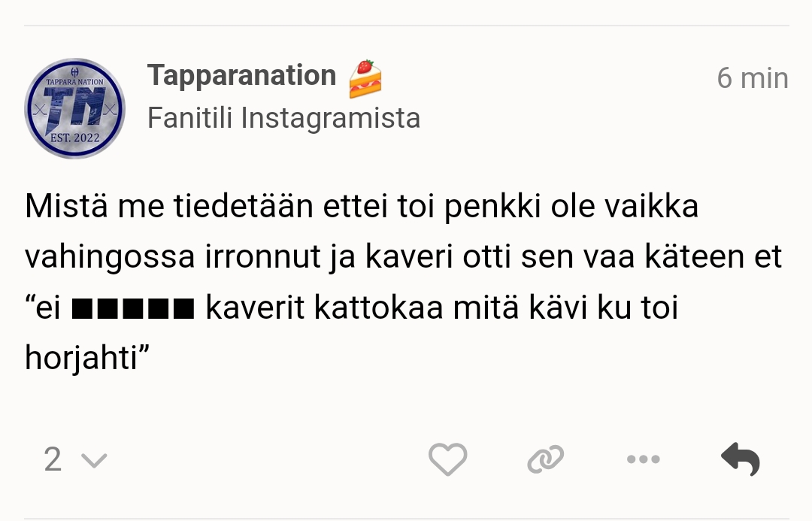Click the first line starting with Mistä me tiedetään

[361, 206]
